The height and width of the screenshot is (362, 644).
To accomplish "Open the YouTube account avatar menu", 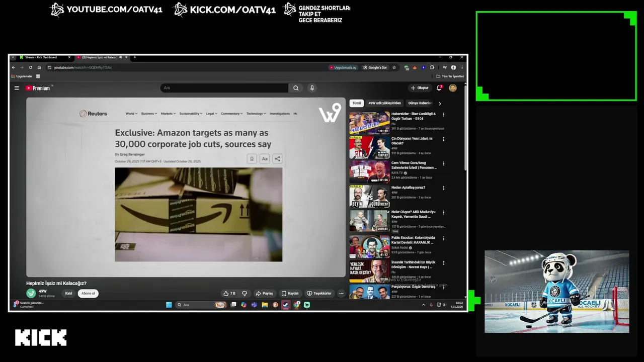I will coord(453,88).
